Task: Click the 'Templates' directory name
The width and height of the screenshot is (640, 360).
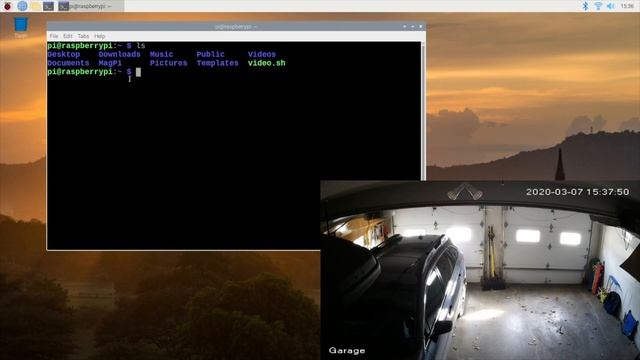Action: (217, 63)
